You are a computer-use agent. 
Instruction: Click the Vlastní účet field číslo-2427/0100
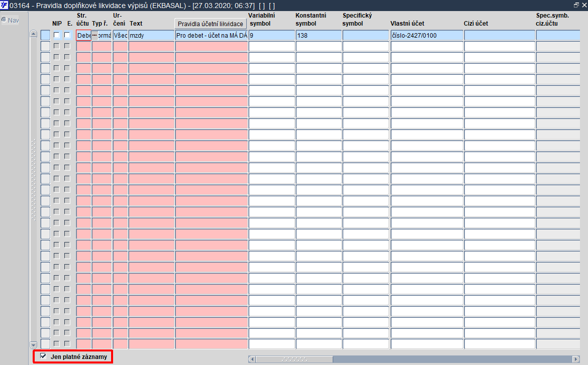coord(427,35)
